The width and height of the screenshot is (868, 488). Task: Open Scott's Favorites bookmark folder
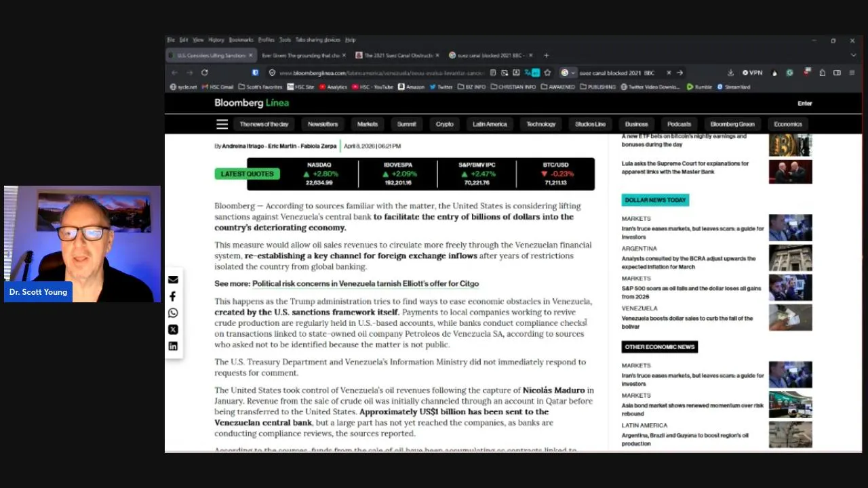pos(260,87)
